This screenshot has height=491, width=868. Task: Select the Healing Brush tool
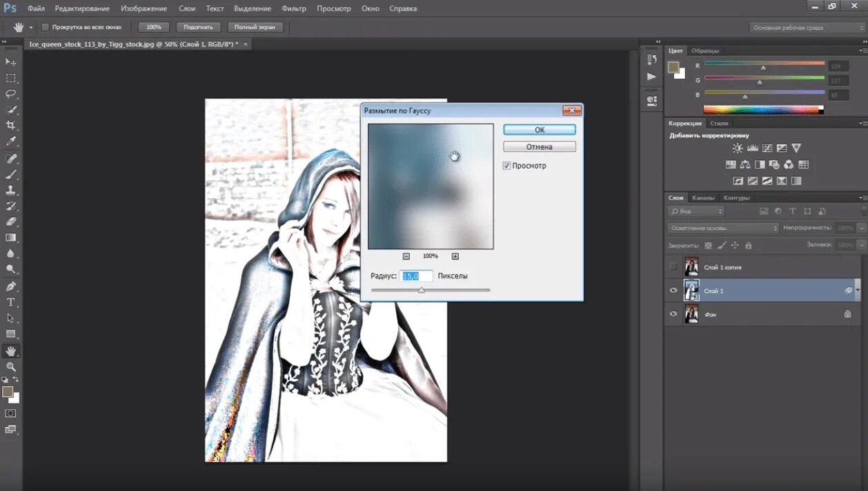point(11,159)
